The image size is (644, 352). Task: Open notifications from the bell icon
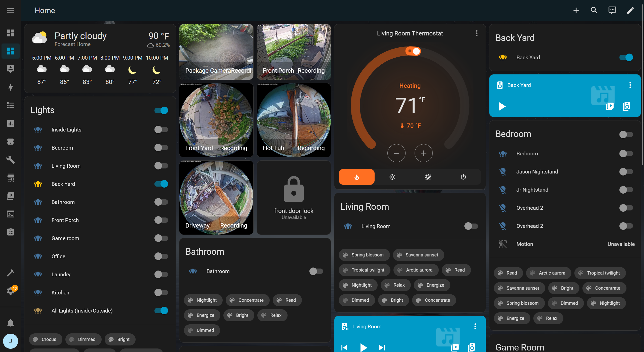[x=10, y=323]
